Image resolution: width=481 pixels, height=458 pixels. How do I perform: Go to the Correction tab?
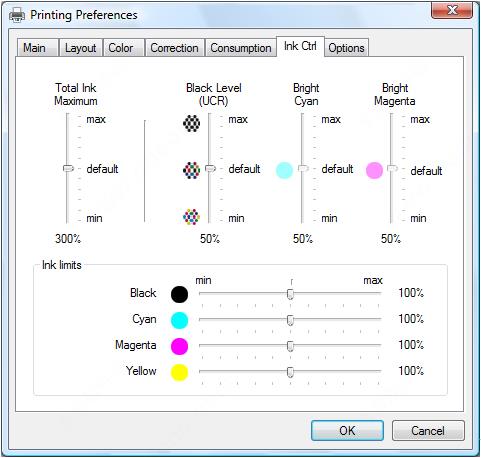pos(175,48)
